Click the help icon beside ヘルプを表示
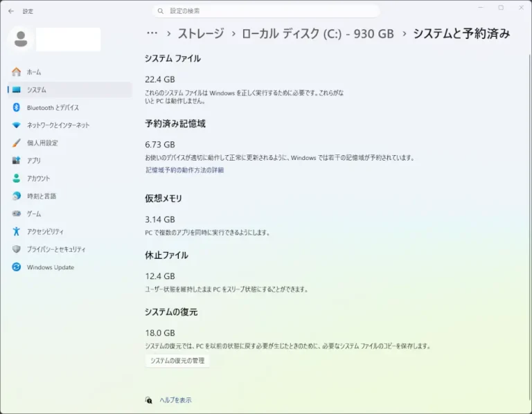The height and width of the screenshot is (414, 532). [149, 400]
